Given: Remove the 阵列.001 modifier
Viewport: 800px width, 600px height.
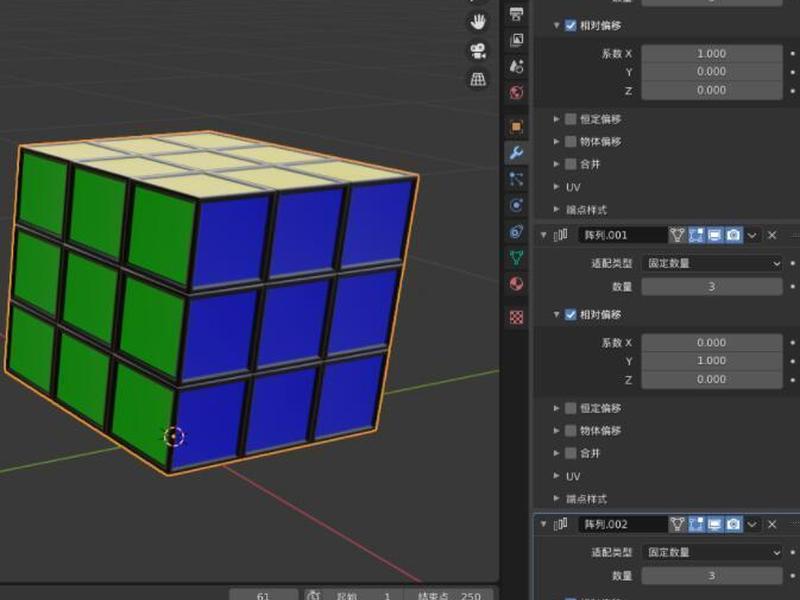Looking at the screenshot, I should click(772, 235).
